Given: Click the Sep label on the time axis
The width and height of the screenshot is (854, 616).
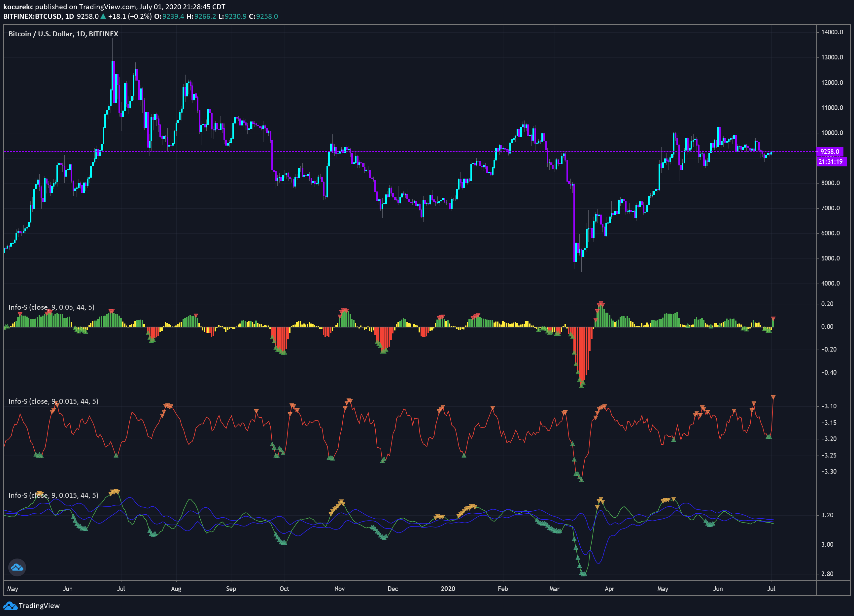Looking at the screenshot, I should pyautogui.click(x=231, y=589).
